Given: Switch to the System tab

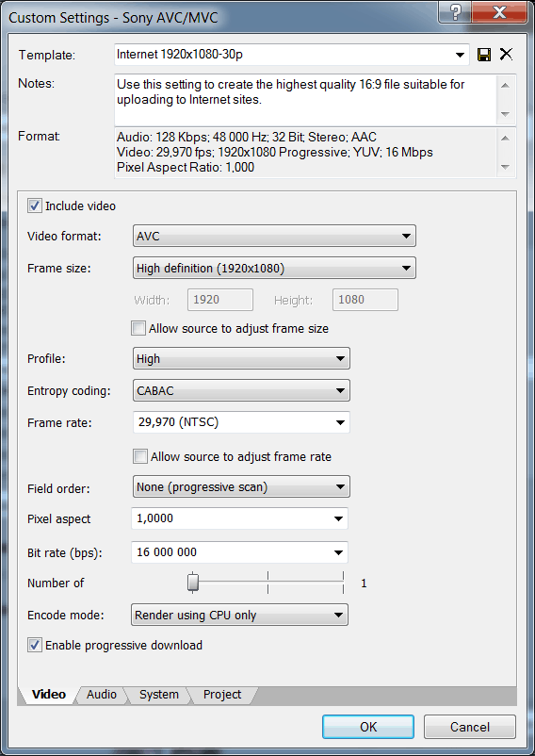Looking at the screenshot, I should pos(159,695).
